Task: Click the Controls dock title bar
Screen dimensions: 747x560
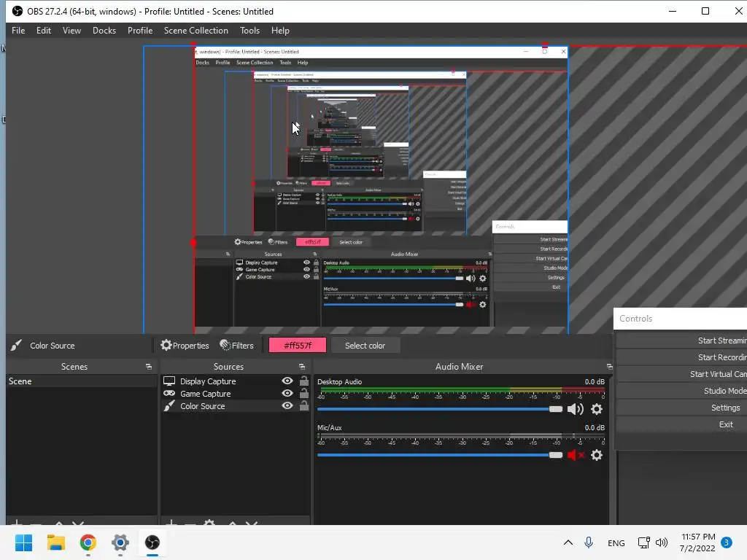Action: click(x=681, y=319)
